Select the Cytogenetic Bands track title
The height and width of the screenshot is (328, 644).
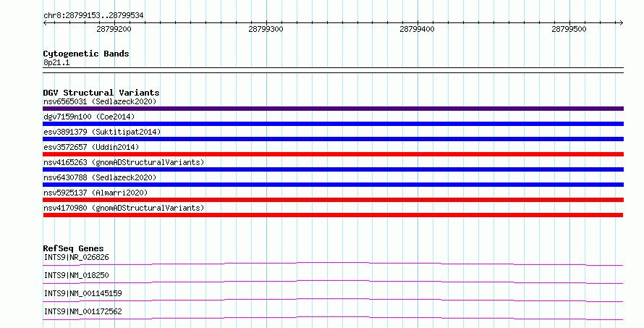(x=86, y=54)
